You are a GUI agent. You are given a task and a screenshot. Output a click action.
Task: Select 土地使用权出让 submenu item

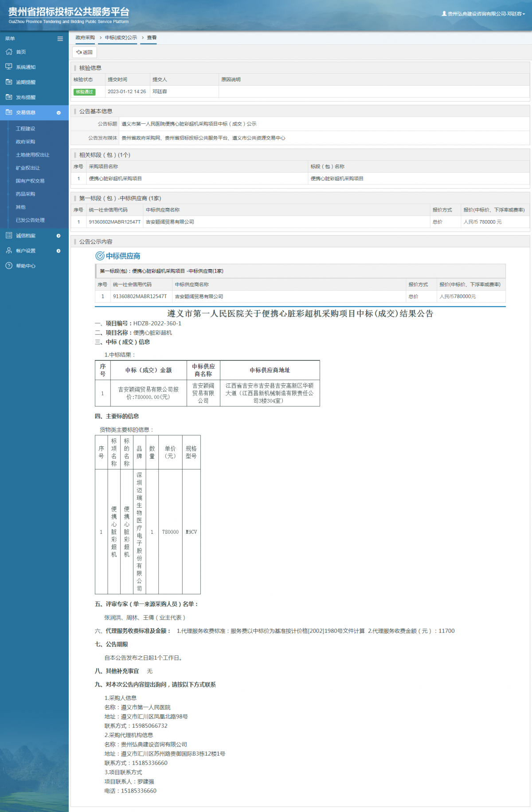32,155
